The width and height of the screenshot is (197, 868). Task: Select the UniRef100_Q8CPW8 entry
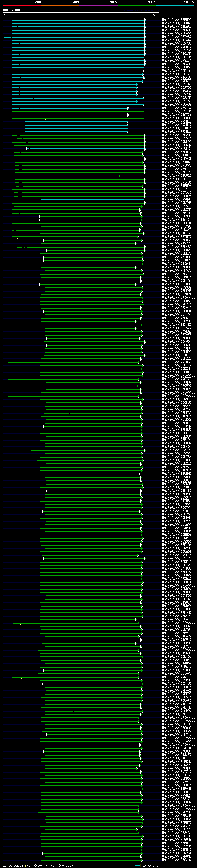(x=177, y=403)
